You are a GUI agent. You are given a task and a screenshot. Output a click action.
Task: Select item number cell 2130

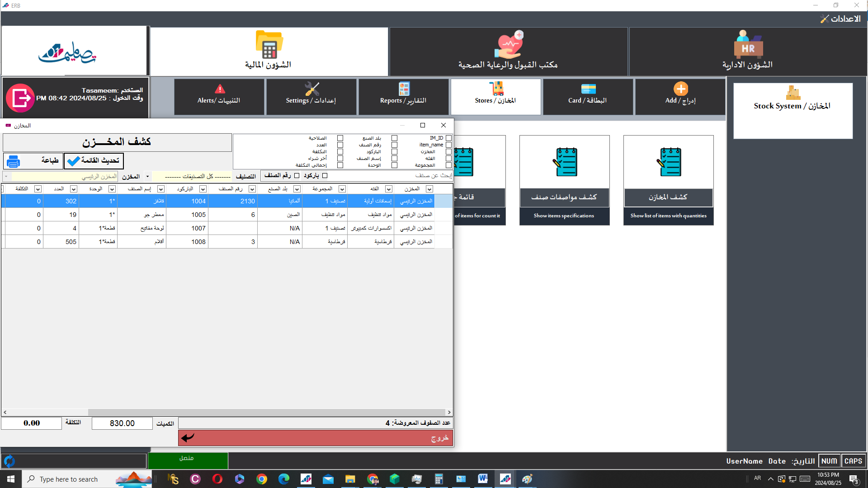(233, 201)
